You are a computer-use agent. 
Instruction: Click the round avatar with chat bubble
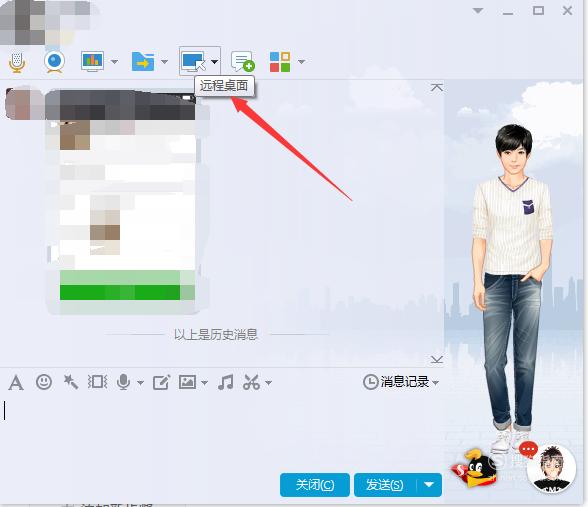(551, 469)
